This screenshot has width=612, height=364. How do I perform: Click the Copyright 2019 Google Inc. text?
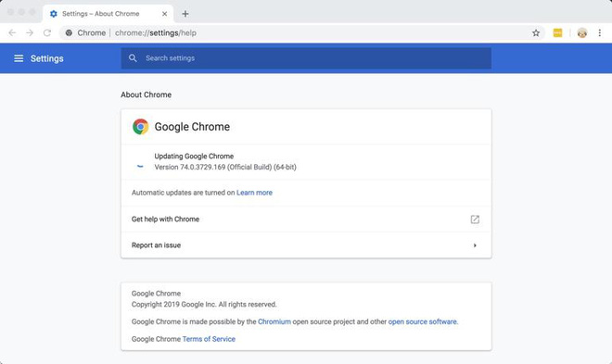pos(204,305)
